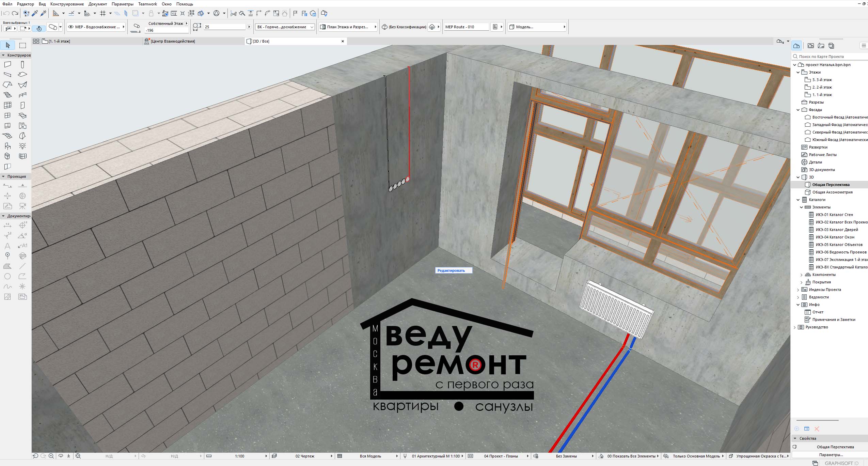Image resolution: width=868 pixels, height=466 pixels.
Task: Select the Fill hatch tool
Action: [7, 266]
